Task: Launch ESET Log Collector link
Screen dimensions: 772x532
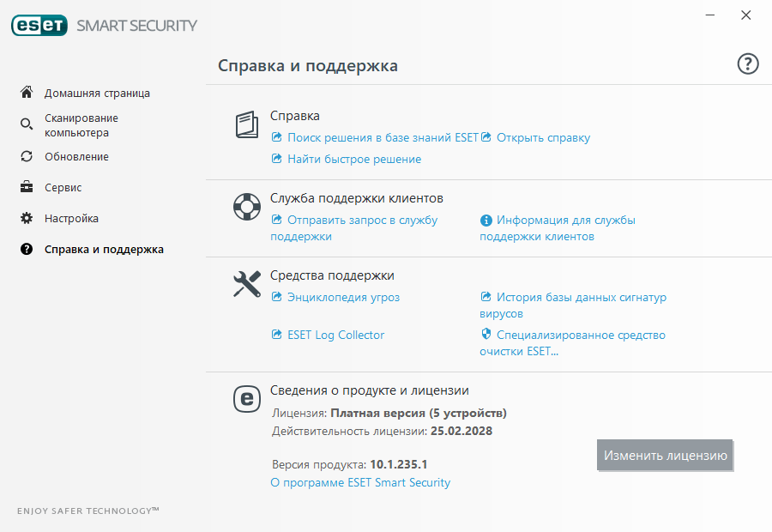Action: [335, 335]
